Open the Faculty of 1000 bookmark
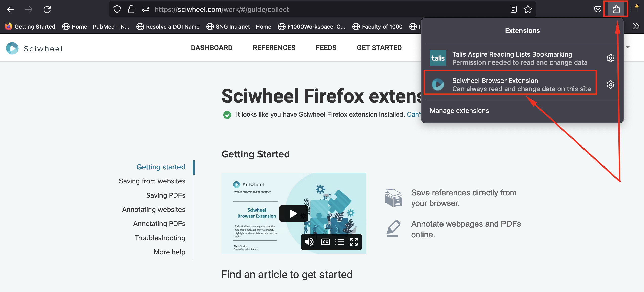Image resolution: width=644 pixels, height=292 pixels. (x=377, y=26)
